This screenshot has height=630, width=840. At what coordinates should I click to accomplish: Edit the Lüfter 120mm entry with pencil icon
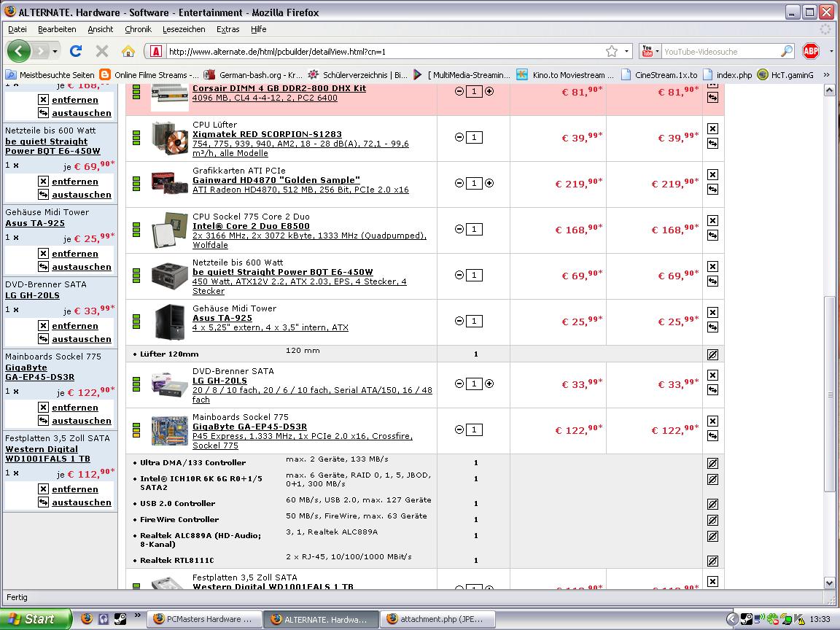click(x=712, y=354)
